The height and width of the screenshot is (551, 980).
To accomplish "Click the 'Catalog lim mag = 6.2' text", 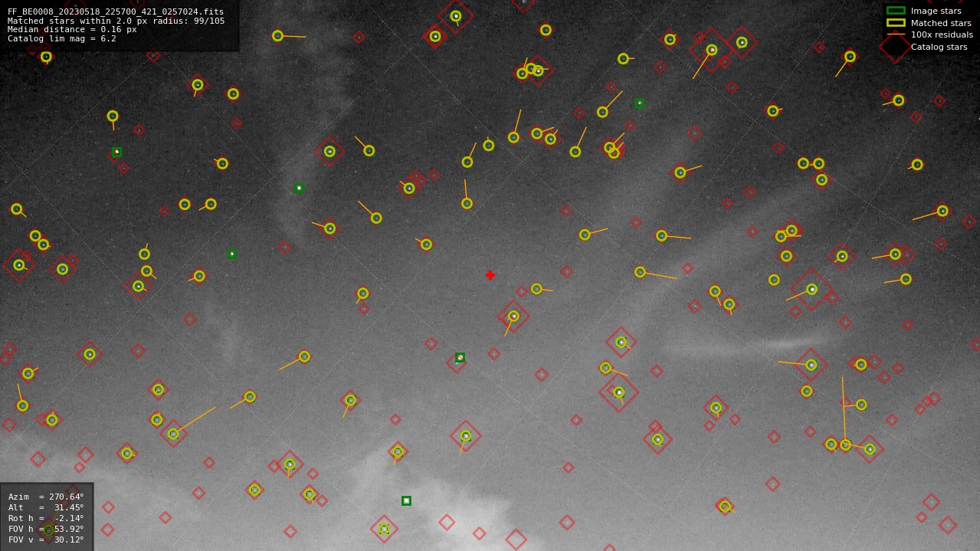I will (x=62, y=38).
